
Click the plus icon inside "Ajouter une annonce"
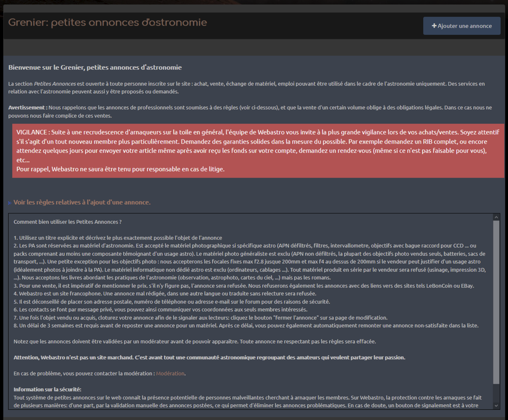tap(434, 26)
